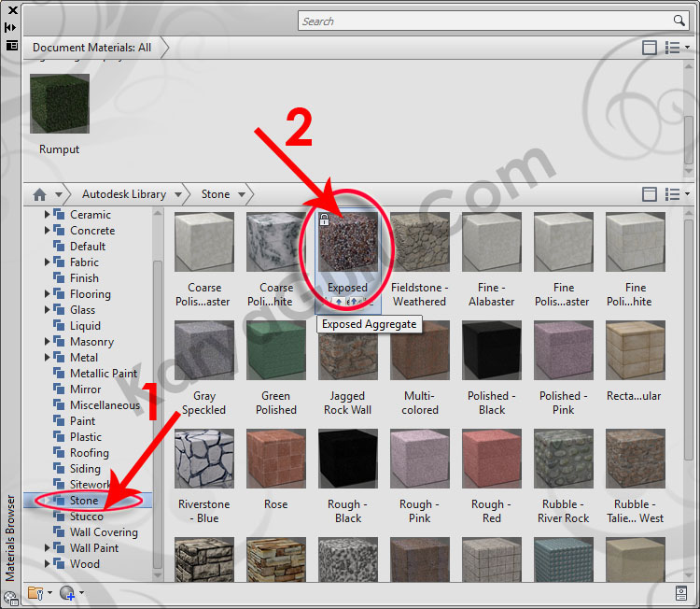Open the manage library folder icon
The height and width of the screenshot is (609, 700).
point(36,592)
